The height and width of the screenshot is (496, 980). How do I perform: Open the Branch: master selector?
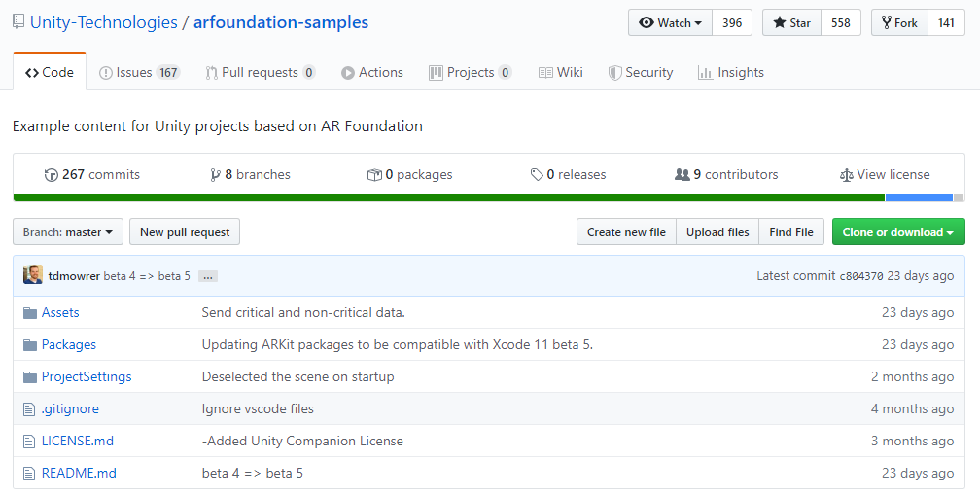[x=68, y=232]
